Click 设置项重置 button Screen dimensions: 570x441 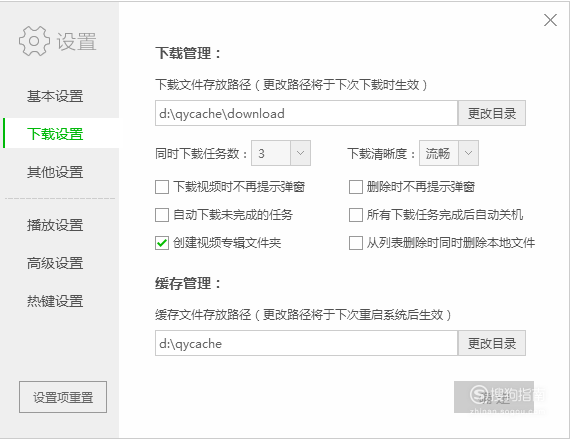(63, 397)
